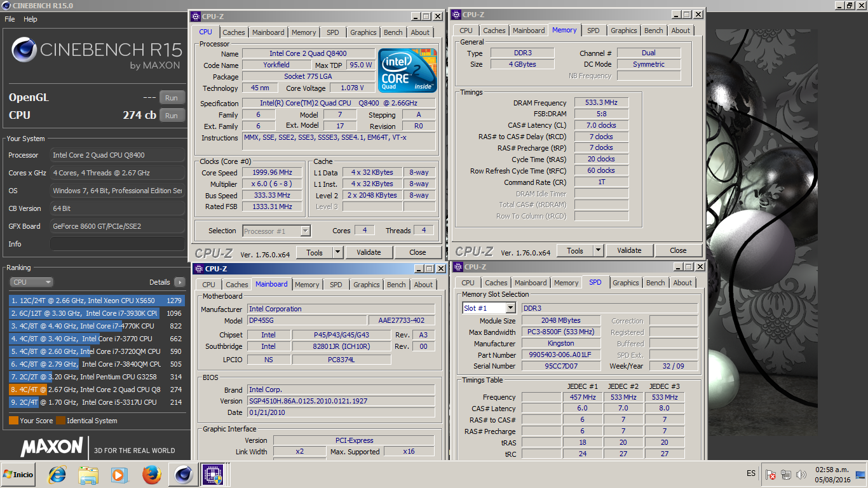Click the orange Your Score legend swatch
Screen dimensions: 868x488
tap(13, 420)
